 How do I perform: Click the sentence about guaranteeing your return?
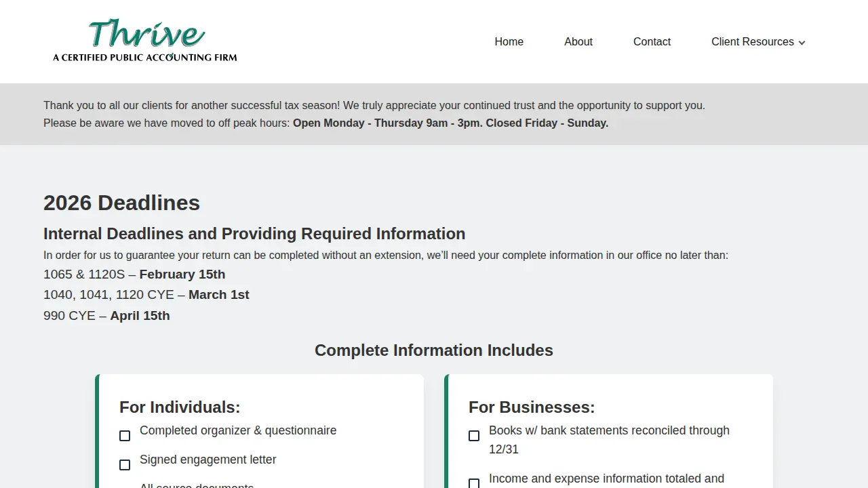pos(386,256)
